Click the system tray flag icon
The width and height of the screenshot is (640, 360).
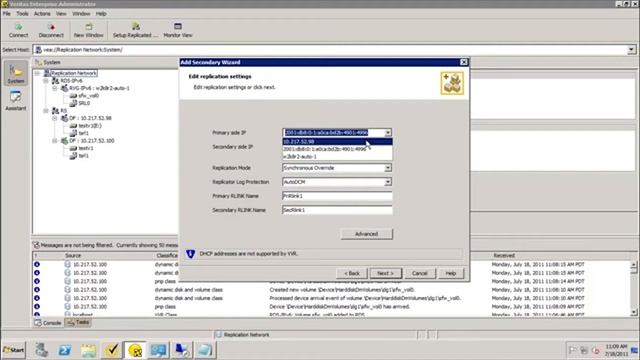pyautogui.click(x=572, y=350)
